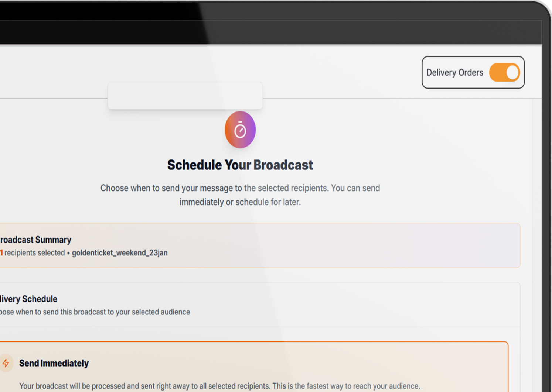
Task: Toggle the Delivery Orders switch
Action: point(504,72)
